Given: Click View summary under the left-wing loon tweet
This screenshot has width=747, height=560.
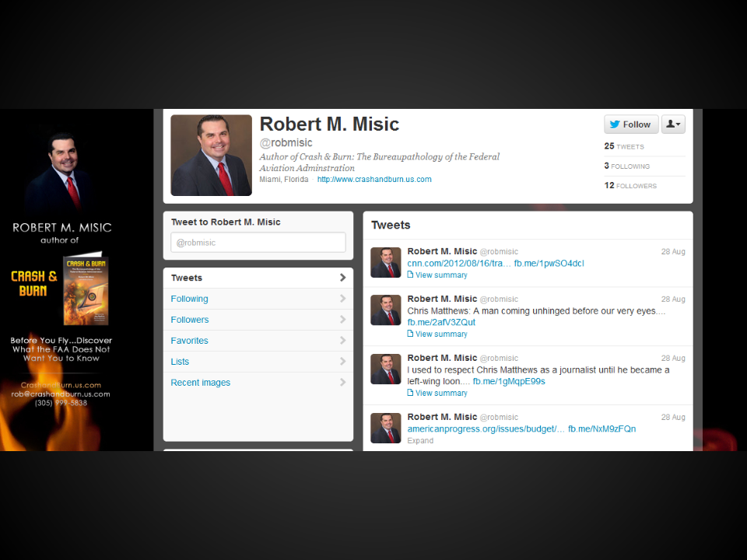Looking at the screenshot, I should (441, 393).
